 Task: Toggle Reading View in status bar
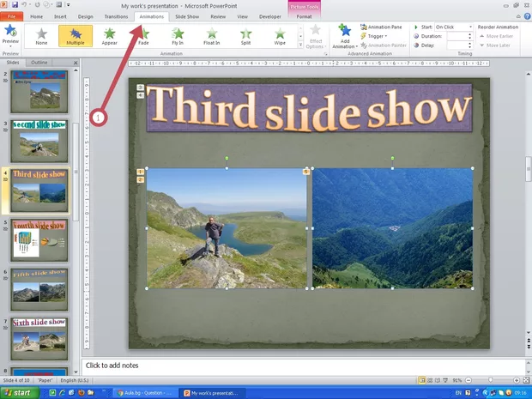tap(439, 380)
